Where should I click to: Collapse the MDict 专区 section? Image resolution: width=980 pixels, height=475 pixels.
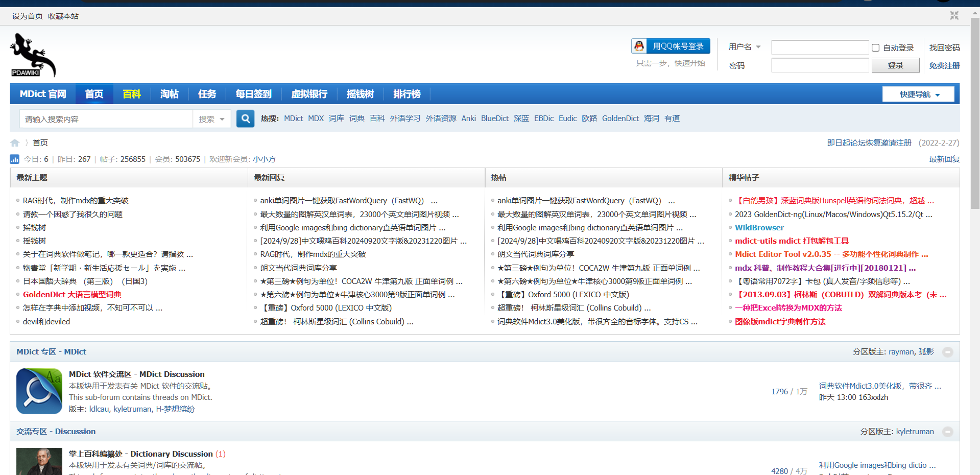click(948, 352)
